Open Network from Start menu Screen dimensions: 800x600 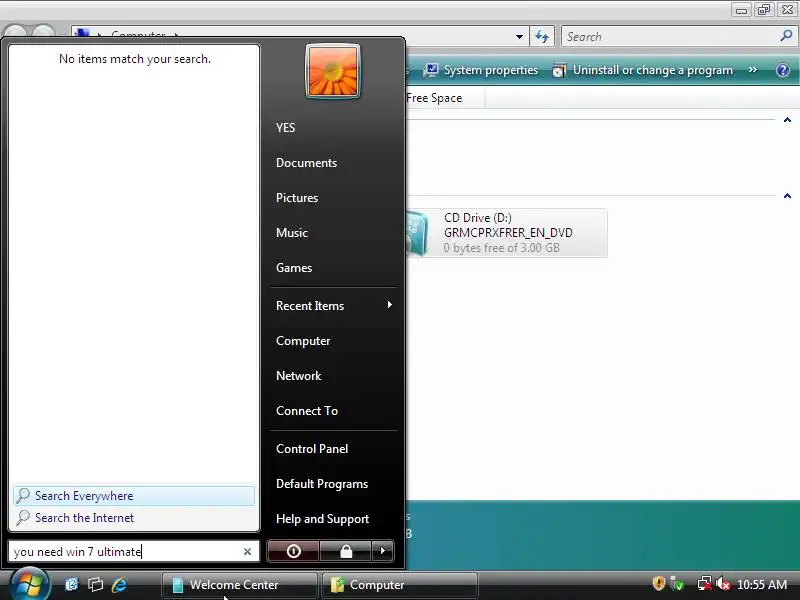point(298,376)
